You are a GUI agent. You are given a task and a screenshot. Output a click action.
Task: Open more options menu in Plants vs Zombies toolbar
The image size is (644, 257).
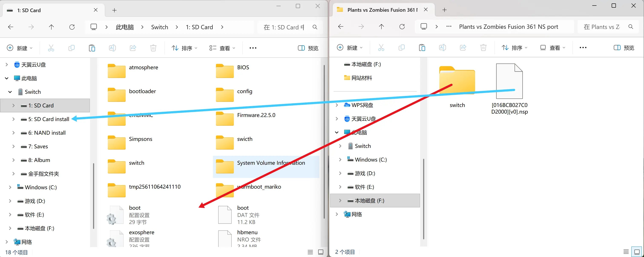point(583,48)
